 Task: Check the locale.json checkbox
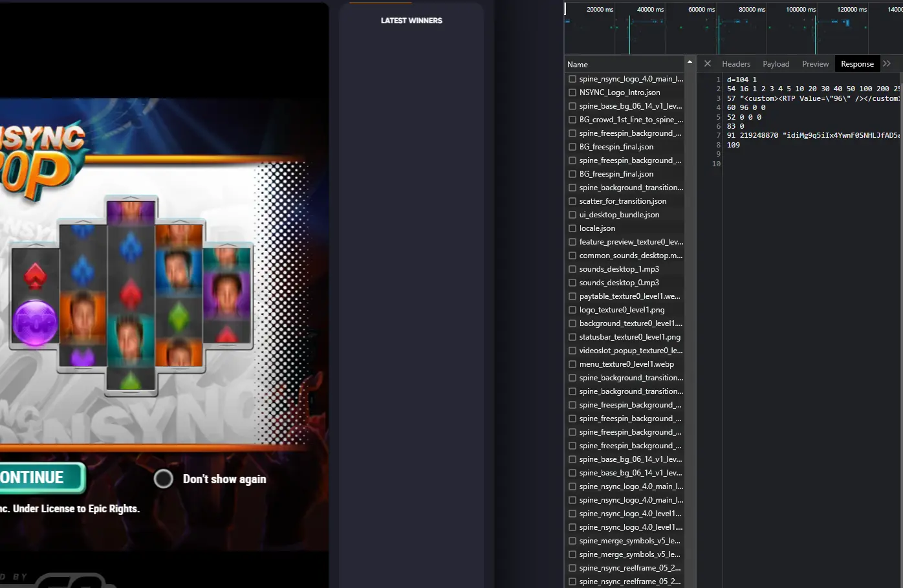572,228
